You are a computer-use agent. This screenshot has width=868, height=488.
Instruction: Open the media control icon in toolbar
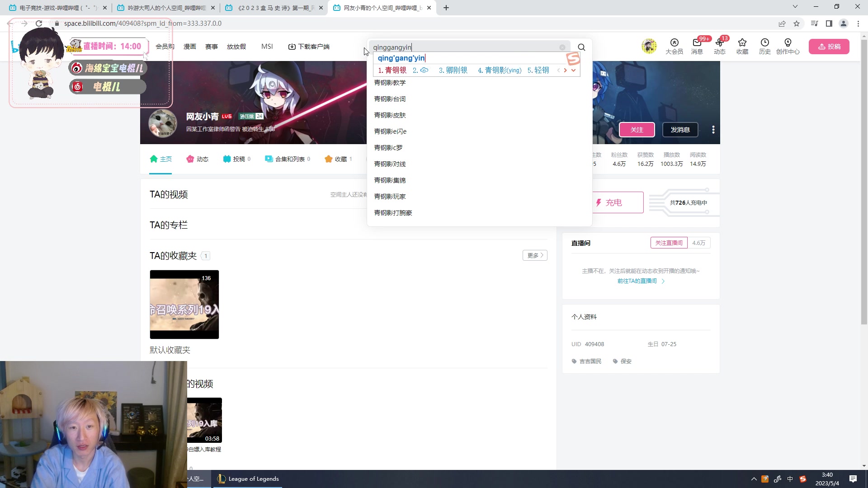[x=814, y=23]
